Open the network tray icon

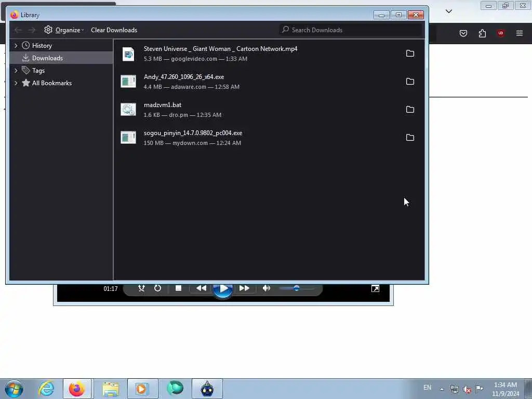(454, 390)
